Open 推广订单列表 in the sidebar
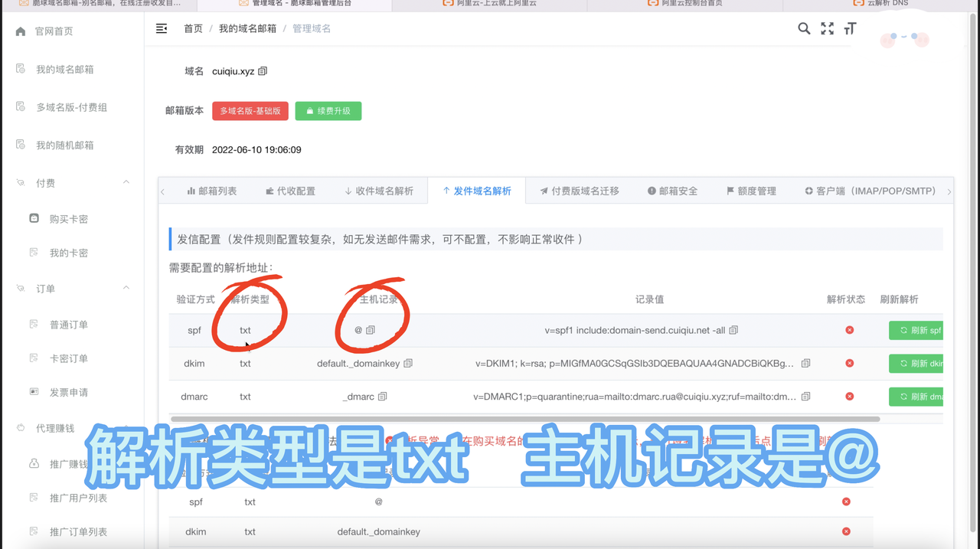980x549 pixels. (78, 531)
